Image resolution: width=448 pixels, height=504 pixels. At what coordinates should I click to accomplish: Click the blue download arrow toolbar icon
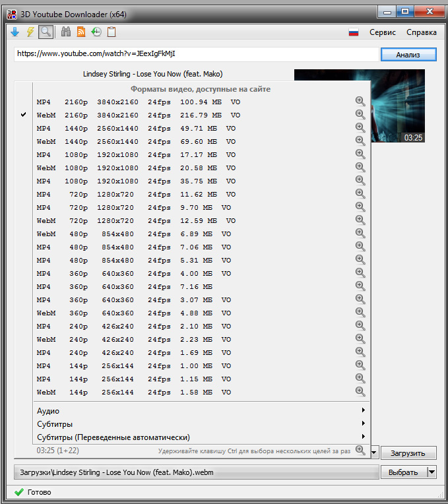[15, 32]
